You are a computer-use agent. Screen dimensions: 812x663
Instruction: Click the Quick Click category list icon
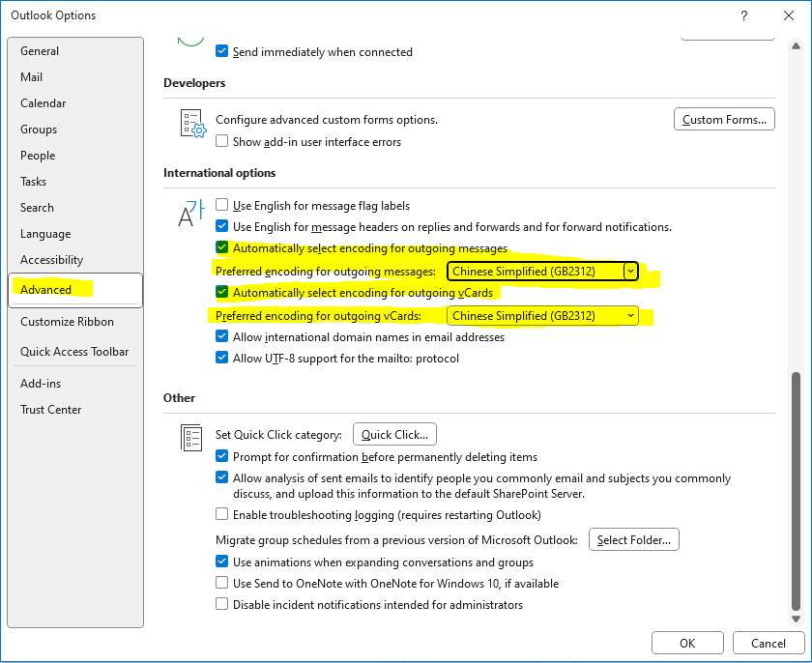point(190,438)
